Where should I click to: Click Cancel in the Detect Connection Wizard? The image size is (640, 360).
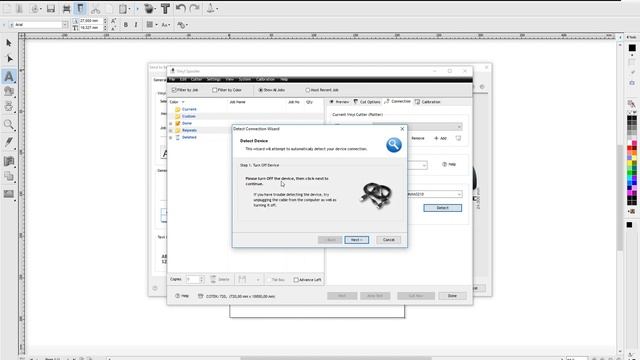pyautogui.click(x=388, y=240)
